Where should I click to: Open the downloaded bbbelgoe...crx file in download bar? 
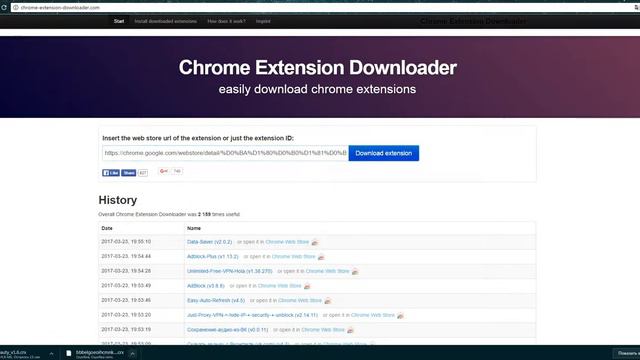pyautogui.click(x=95, y=353)
